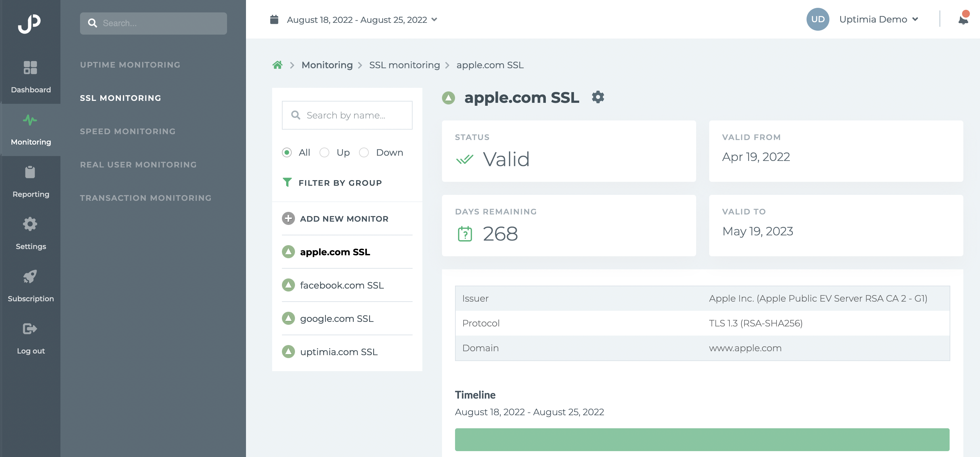Open apple.com SSL monitor settings gear

click(598, 97)
